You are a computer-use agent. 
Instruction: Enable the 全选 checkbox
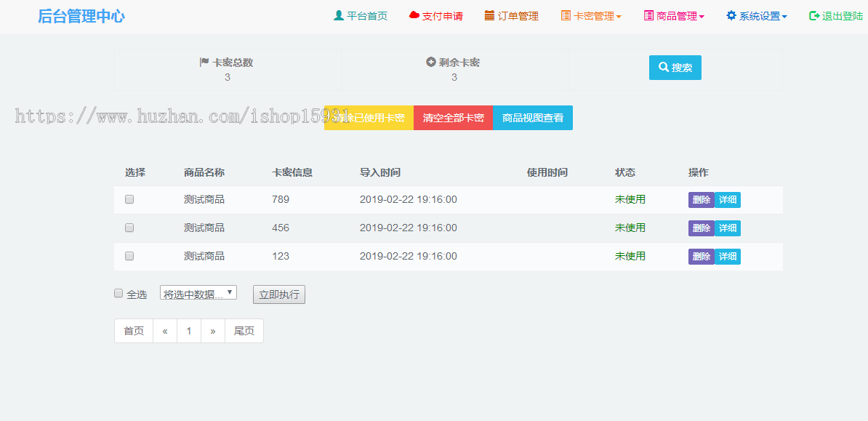pos(118,294)
